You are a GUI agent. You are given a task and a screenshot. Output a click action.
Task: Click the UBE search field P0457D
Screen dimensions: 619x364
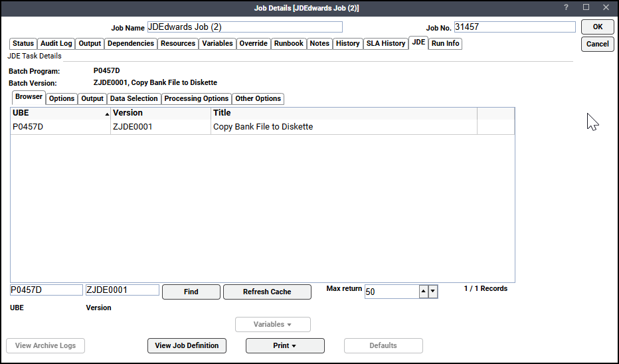(x=46, y=290)
